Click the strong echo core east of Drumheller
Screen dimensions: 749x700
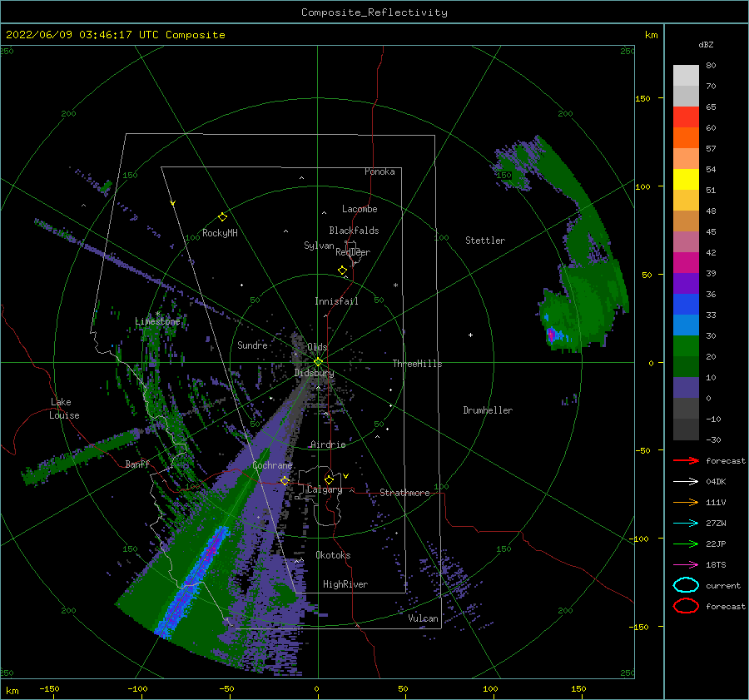[551, 334]
